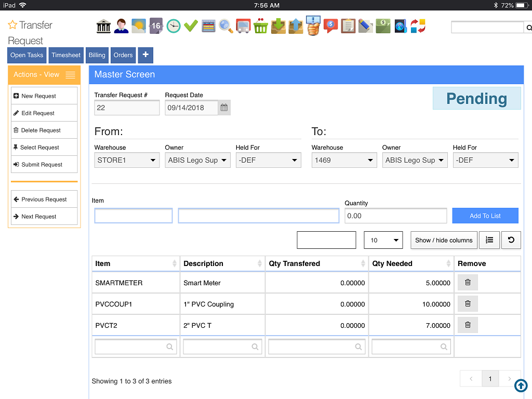
Task: Open the calendar icon showing 16
Action: click(156, 25)
